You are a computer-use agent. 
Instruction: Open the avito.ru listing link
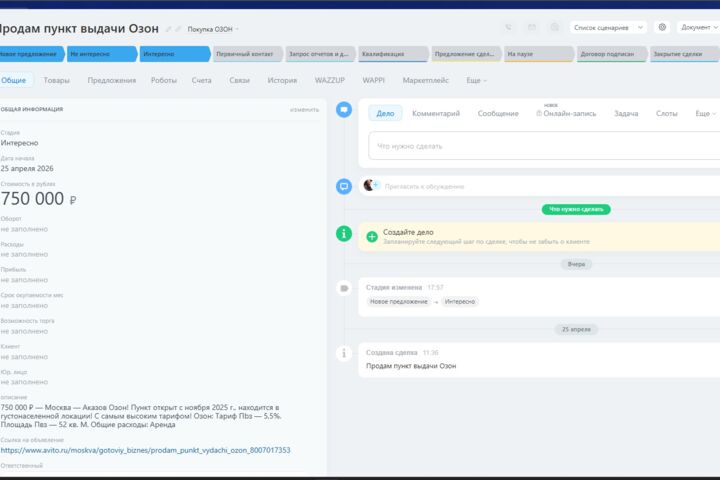tap(145, 450)
